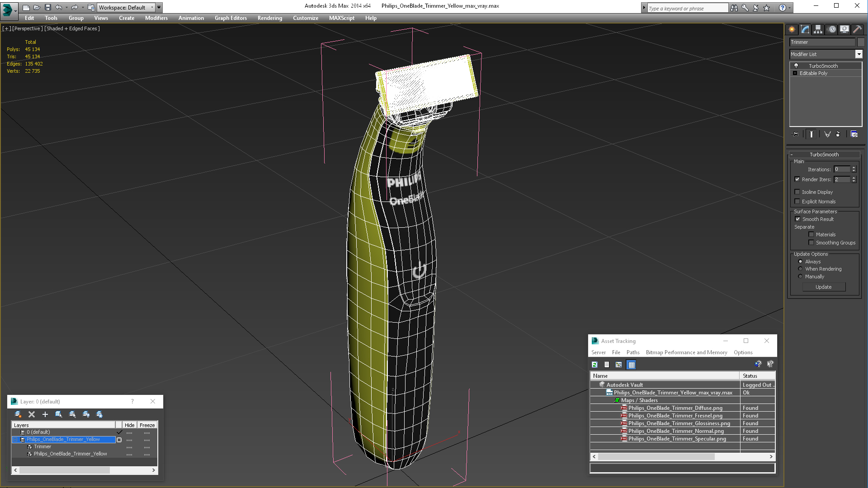This screenshot has height=488, width=868.
Task: Increase the Iterations spinner value
Action: pyautogui.click(x=854, y=168)
